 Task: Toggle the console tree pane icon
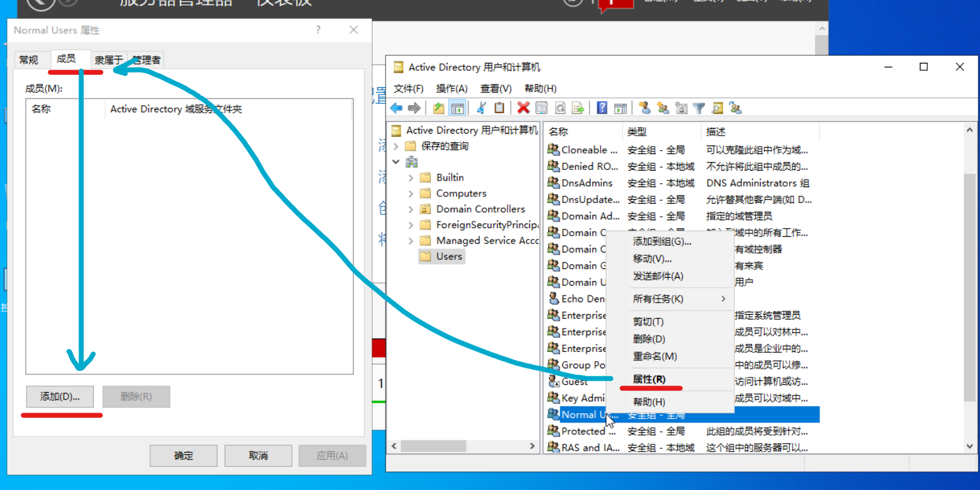pos(457,108)
